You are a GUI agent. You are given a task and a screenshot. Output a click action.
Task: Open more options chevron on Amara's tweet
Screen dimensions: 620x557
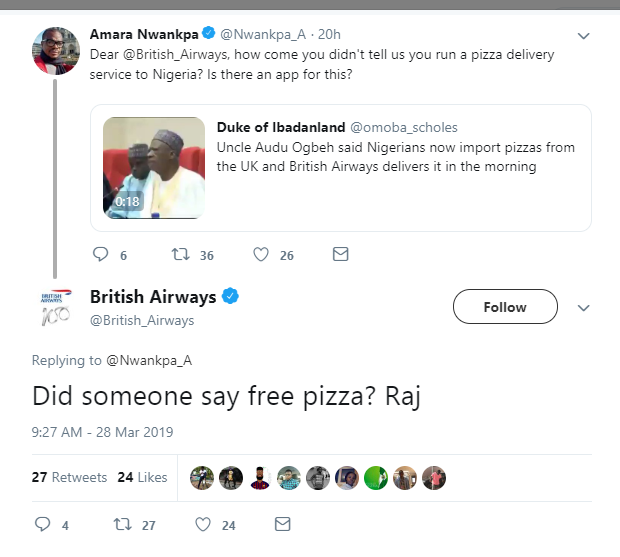(584, 38)
